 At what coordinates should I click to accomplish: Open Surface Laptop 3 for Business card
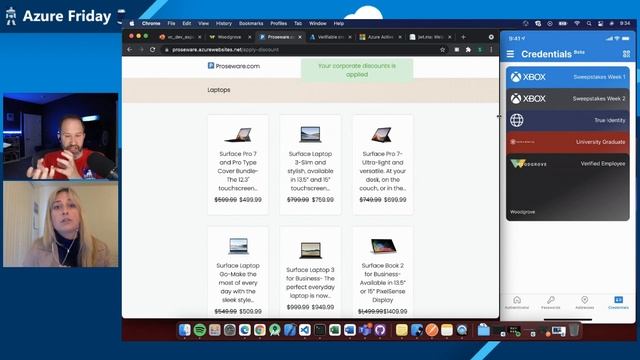pyautogui.click(x=310, y=273)
